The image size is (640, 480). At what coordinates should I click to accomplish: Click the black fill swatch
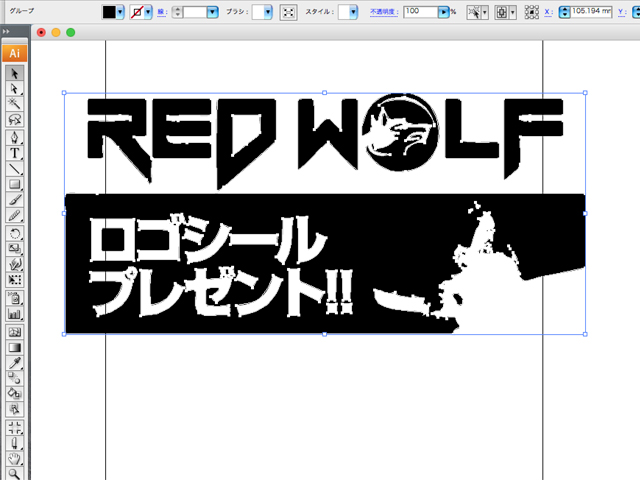(109, 12)
